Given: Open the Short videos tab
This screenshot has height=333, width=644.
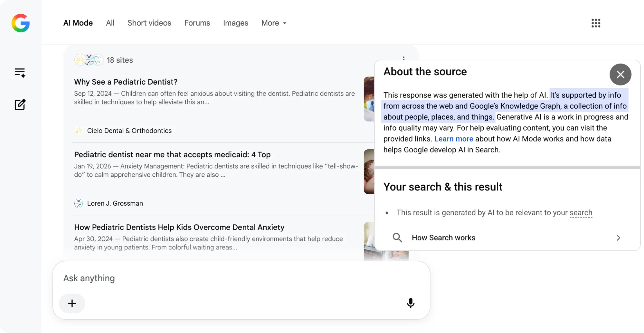Looking at the screenshot, I should coord(149,23).
